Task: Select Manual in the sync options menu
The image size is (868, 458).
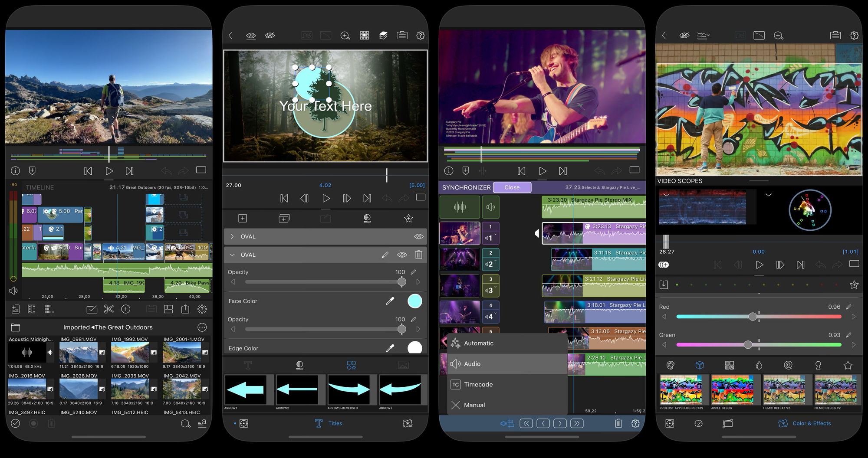Action: point(473,405)
